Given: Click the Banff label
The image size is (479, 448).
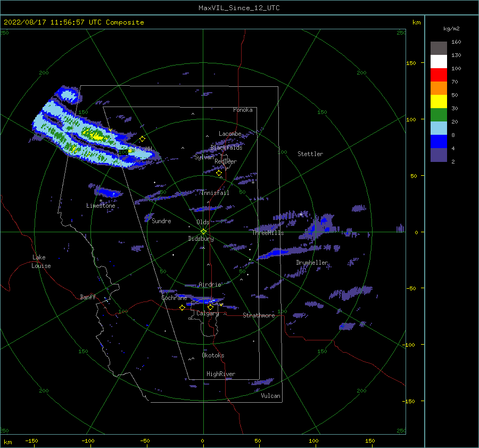Looking at the screenshot, I should tap(88, 297).
